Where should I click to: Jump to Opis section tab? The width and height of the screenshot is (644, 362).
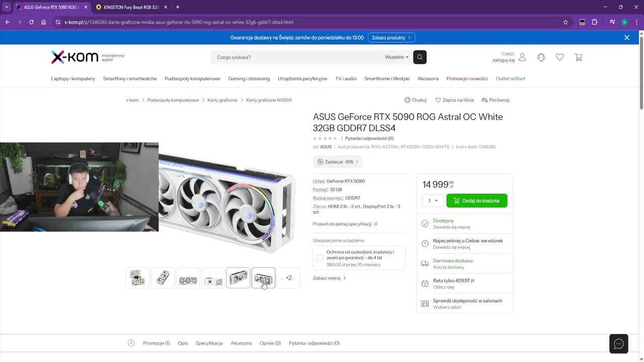tap(183, 343)
